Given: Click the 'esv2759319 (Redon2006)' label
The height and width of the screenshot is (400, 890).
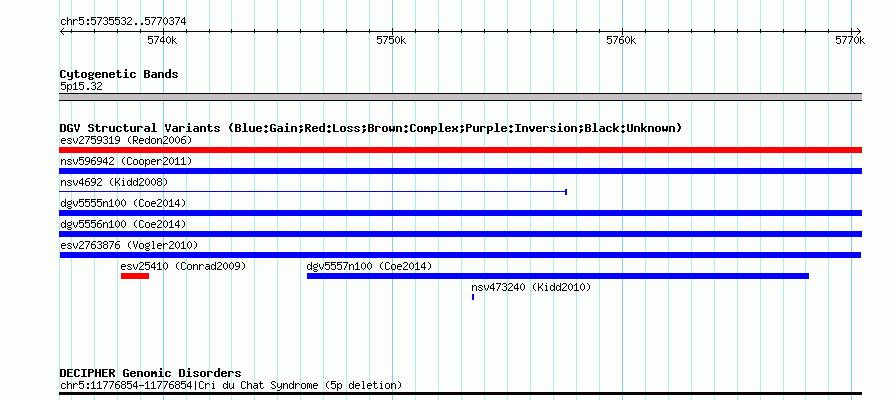Looking at the screenshot, I should (126, 140).
